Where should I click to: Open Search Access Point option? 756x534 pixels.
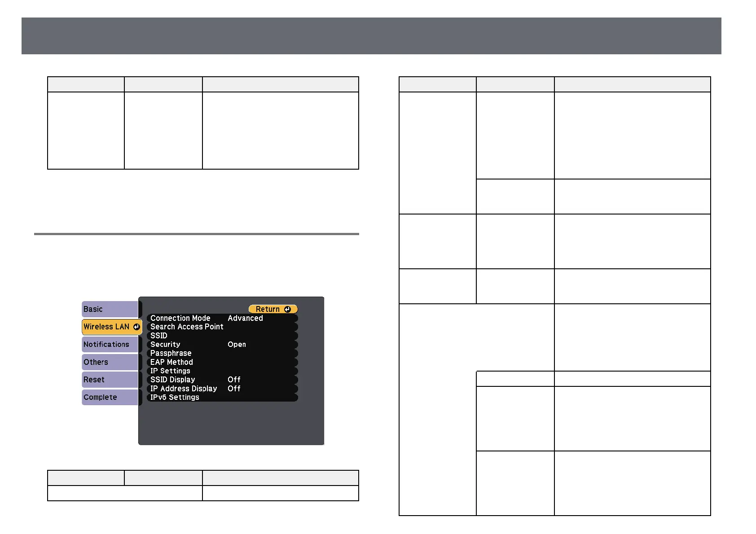pos(222,327)
